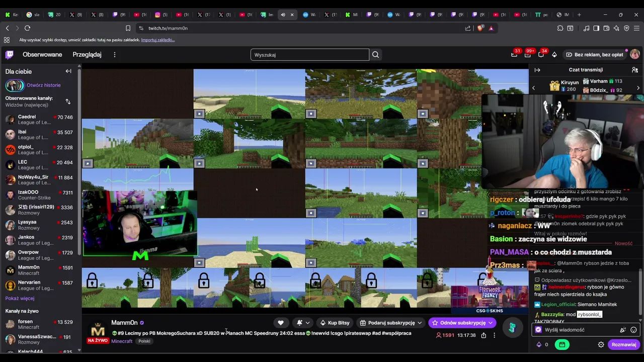Check Bits balance diamond showing 0
Screen dimensions: 644x362
tap(542, 344)
